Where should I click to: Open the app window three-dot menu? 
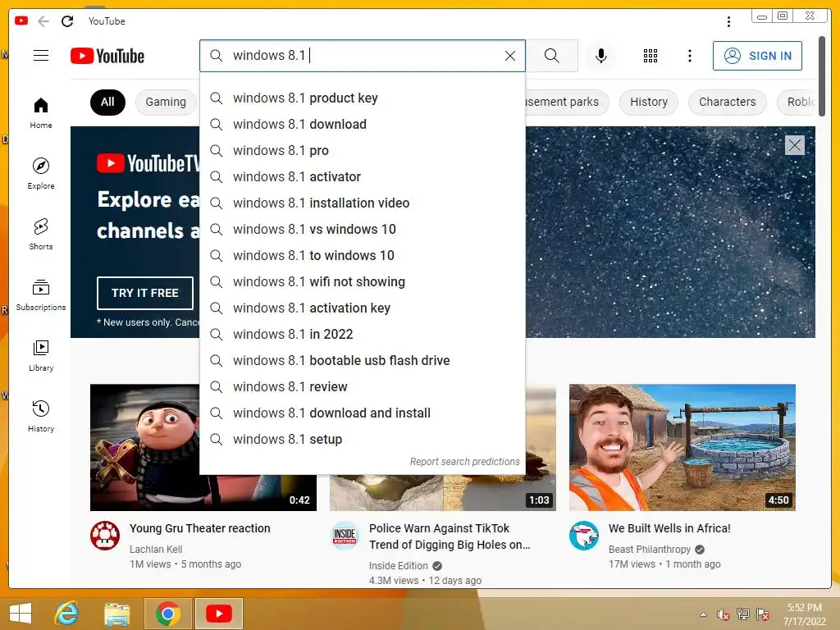(728, 21)
